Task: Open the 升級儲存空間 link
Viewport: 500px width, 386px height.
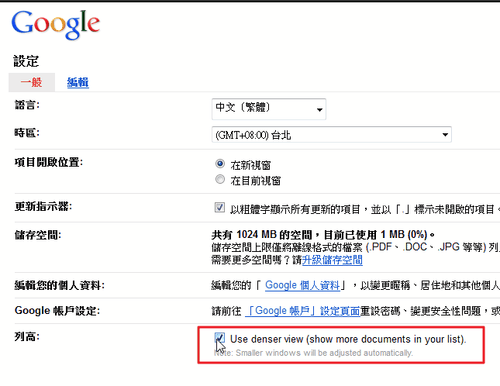Action: tap(332, 260)
